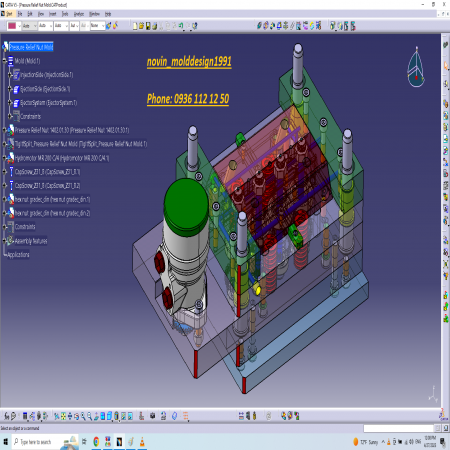Click the compass in the 3D view

point(416,67)
